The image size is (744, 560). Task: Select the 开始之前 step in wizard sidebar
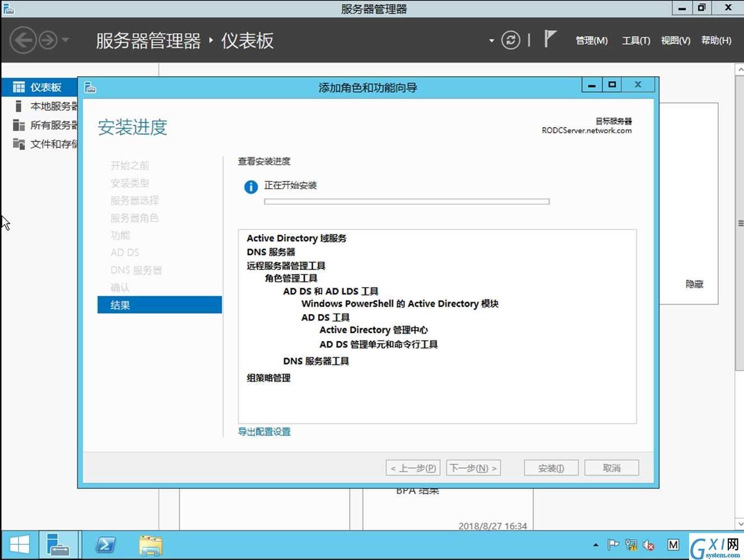click(x=130, y=166)
